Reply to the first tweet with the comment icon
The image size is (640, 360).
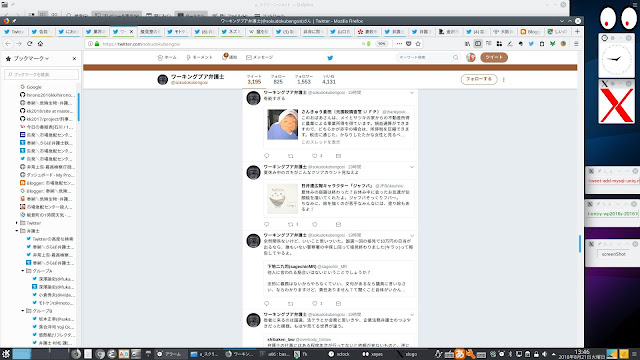267,156
